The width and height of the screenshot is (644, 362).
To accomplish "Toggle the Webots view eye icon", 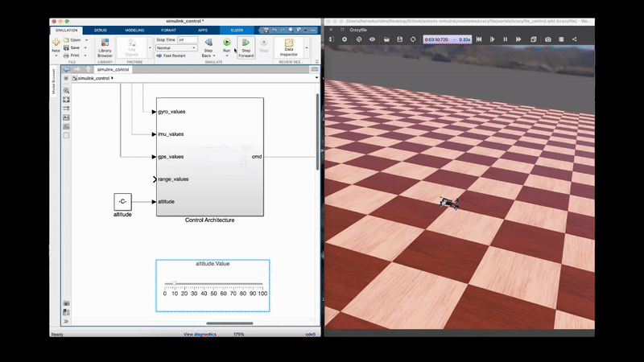I will point(372,39).
